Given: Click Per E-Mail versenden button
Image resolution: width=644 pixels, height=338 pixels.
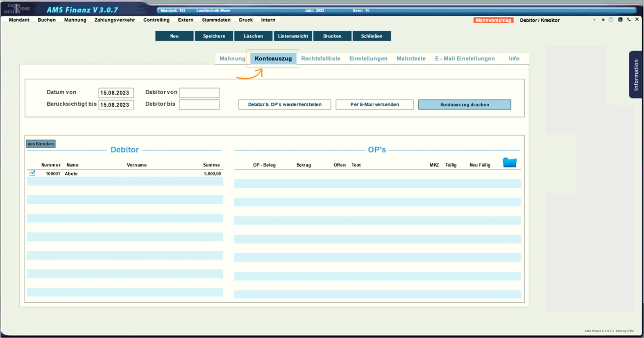Looking at the screenshot, I should 374,104.
